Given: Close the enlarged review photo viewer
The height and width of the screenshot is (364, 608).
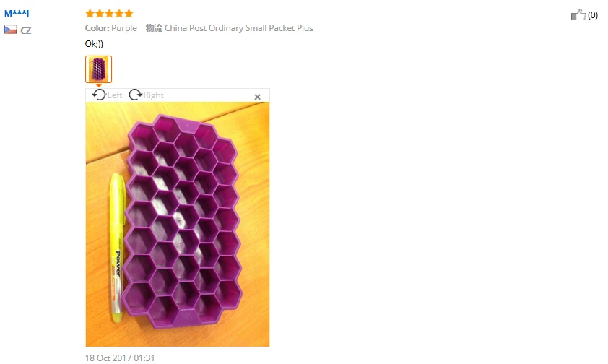Looking at the screenshot, I should 258,97.
